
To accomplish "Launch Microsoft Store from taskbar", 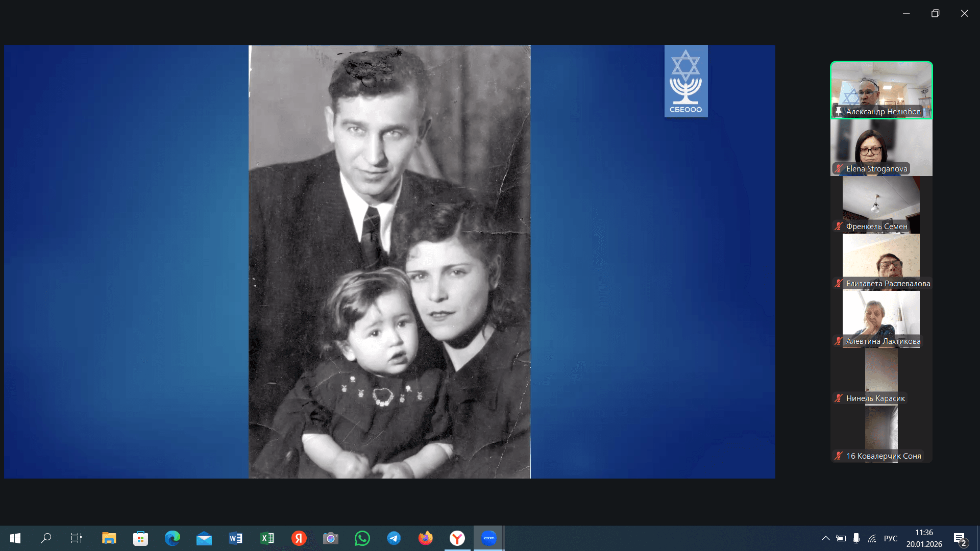I will click(x=140, y=538).
